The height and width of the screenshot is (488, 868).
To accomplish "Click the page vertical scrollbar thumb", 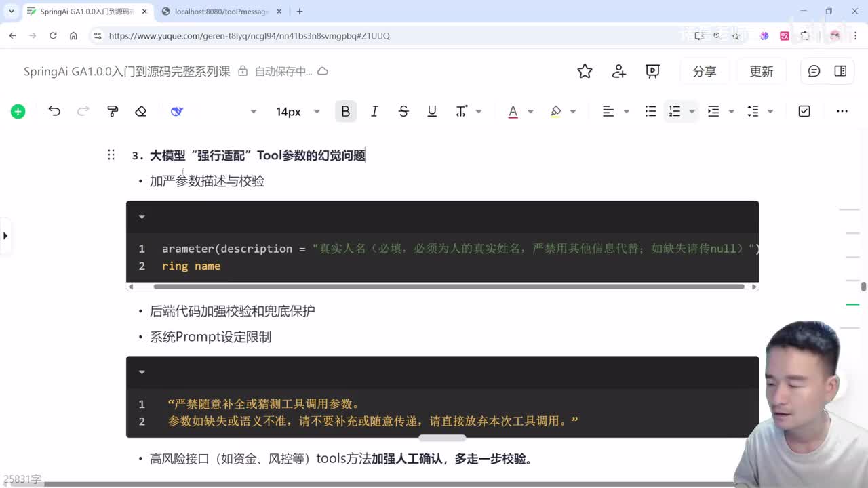I will point(863,287).
